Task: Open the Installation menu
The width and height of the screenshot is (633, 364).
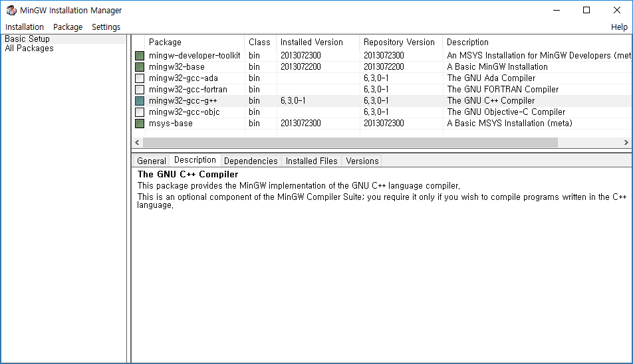Action: [24, 27]
